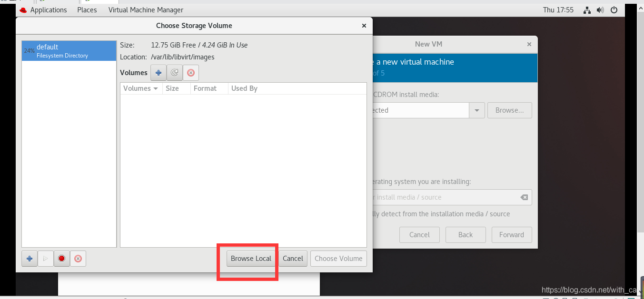Click the 24% pool usage indicator
This screenshot has height=299, width=644.
point(29,51)
